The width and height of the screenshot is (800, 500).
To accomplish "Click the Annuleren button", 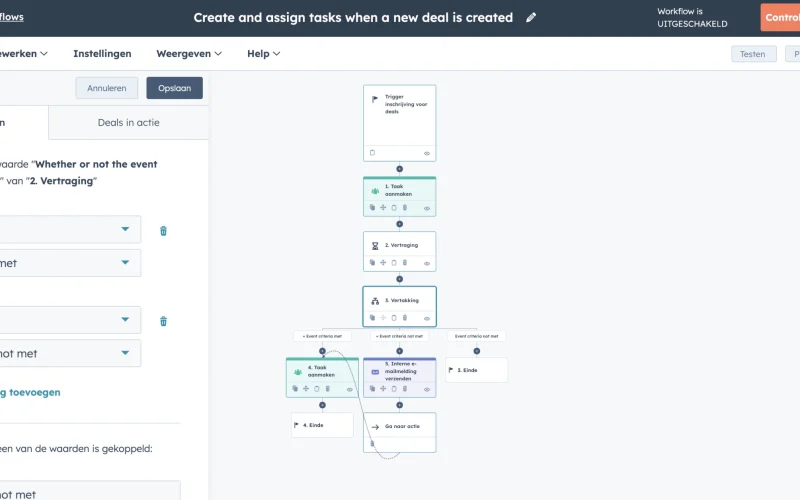I will [107, 88].
